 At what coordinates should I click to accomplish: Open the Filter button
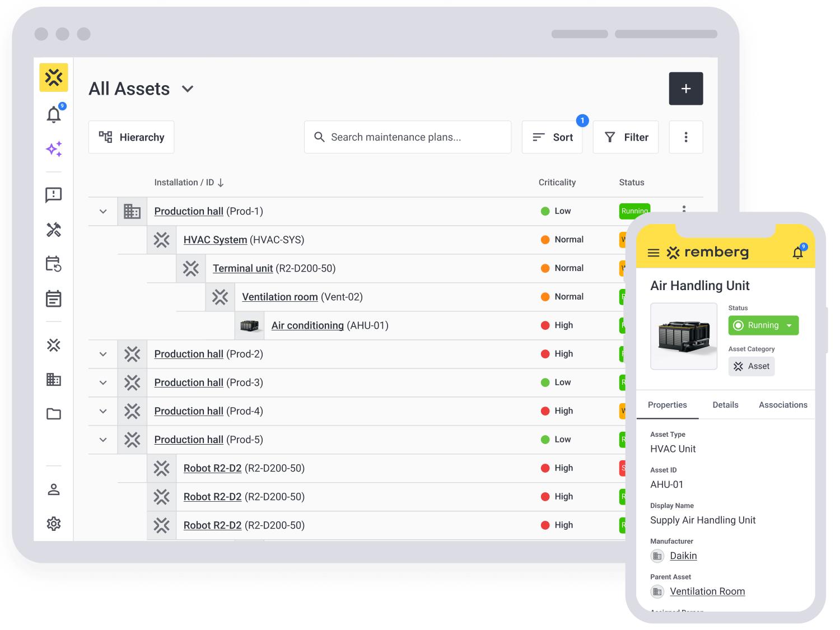[x=626, y=137]
